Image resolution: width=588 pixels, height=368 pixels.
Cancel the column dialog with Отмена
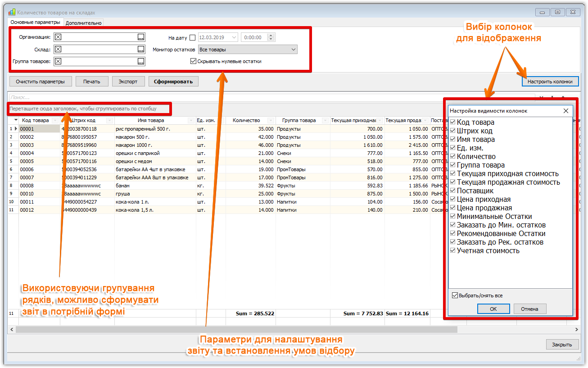coord(530,309)
